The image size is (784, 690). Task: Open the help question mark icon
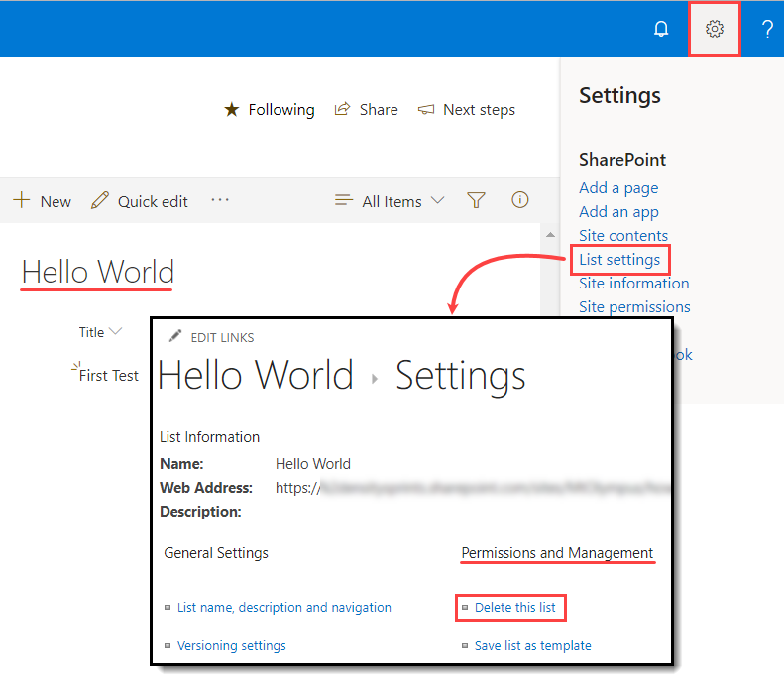[x=767, y=29]
